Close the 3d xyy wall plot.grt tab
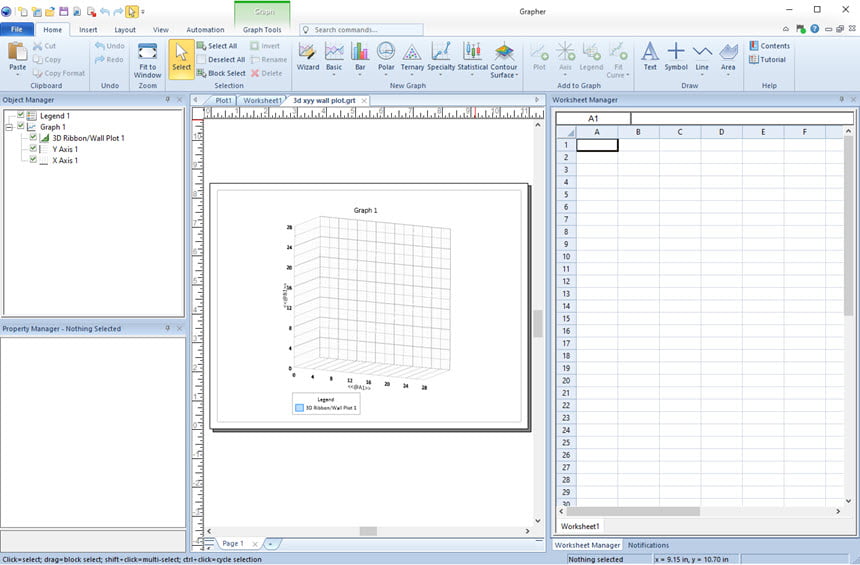 pyautogui.click(x=364, y=100)
